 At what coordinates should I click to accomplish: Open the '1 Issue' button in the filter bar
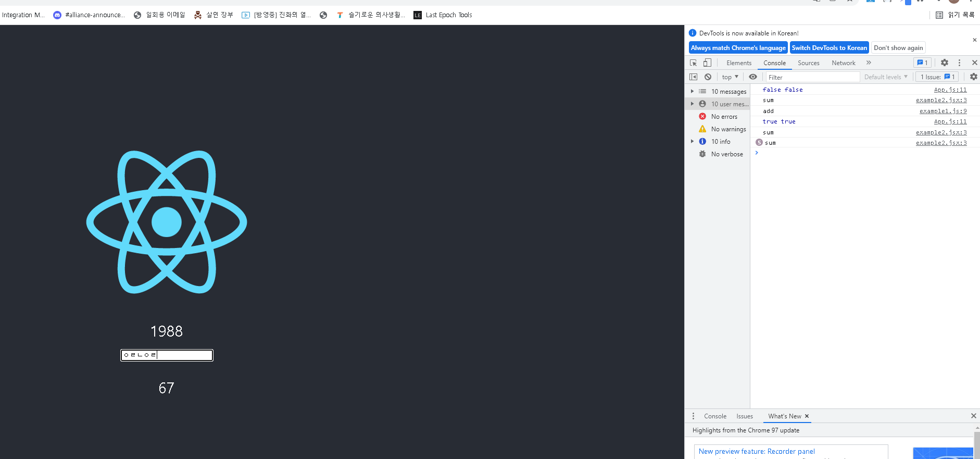937,77
